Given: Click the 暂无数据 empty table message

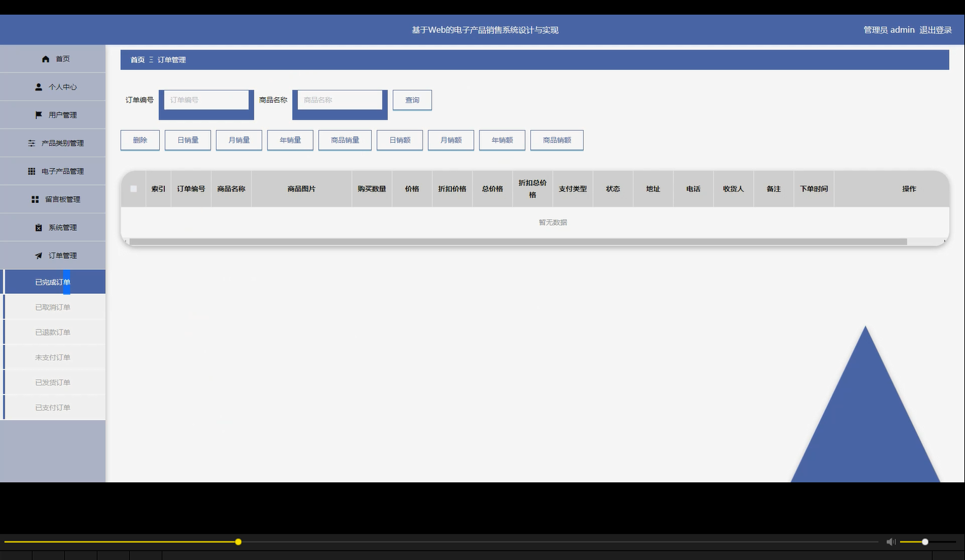Looking at the screenshot, I should pyautogui.click(x=553, y=222).
